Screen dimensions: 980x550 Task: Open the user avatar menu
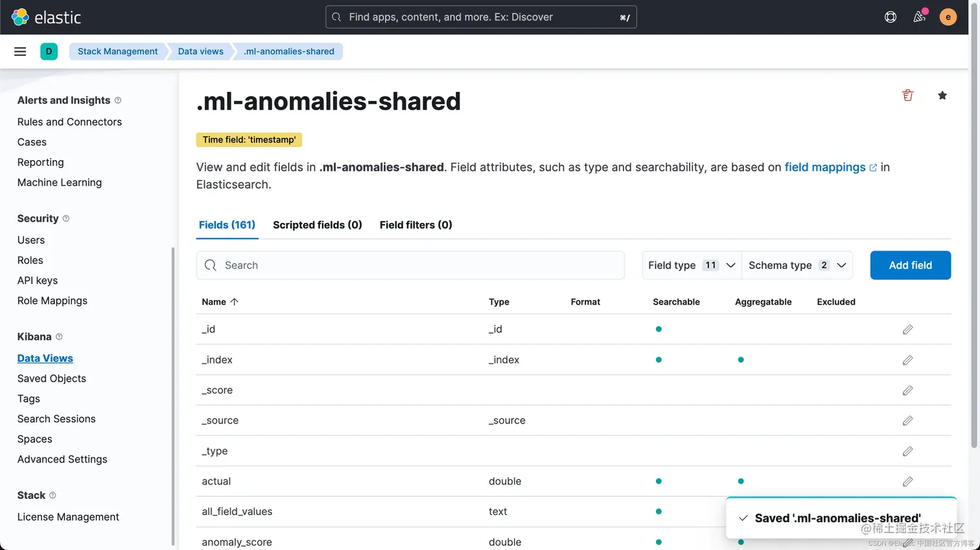(x=948, y=17)
